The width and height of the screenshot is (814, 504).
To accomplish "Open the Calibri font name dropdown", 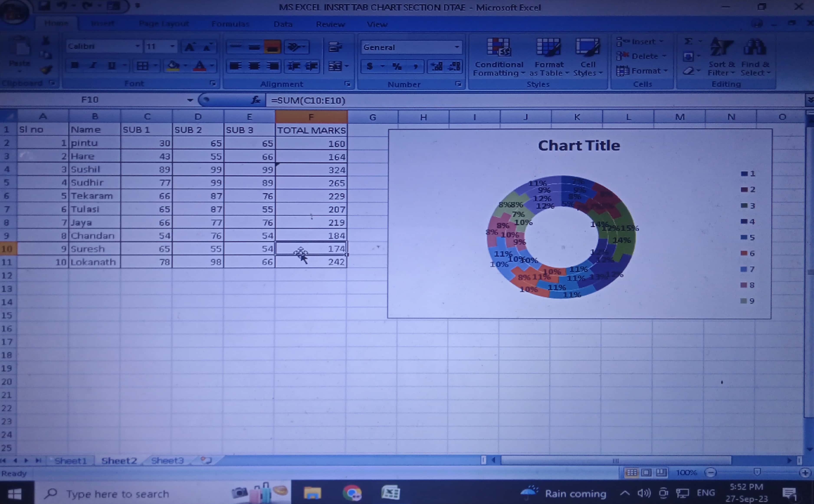I will (137, 46).
